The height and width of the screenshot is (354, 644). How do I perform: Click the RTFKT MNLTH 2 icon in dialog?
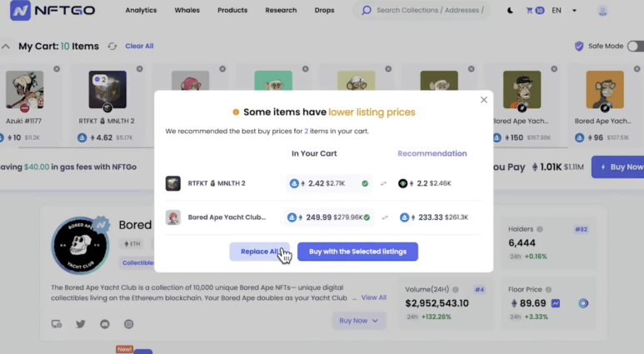tap(173, 183)
